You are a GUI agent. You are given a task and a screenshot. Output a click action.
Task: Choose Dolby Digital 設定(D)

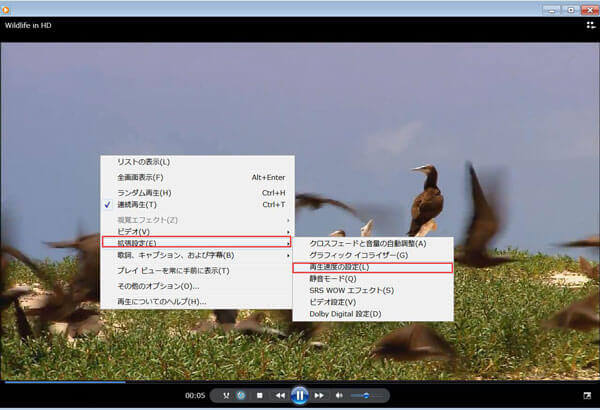pos(373,314)
